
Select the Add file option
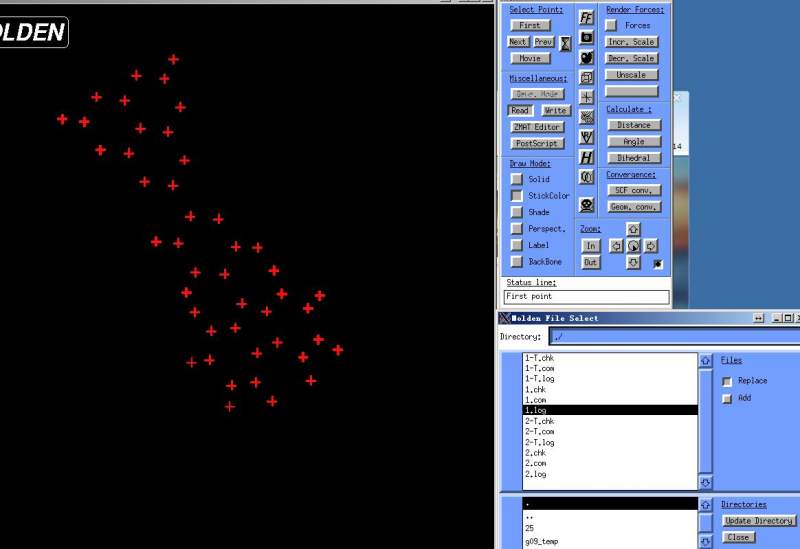click(727, 398)
